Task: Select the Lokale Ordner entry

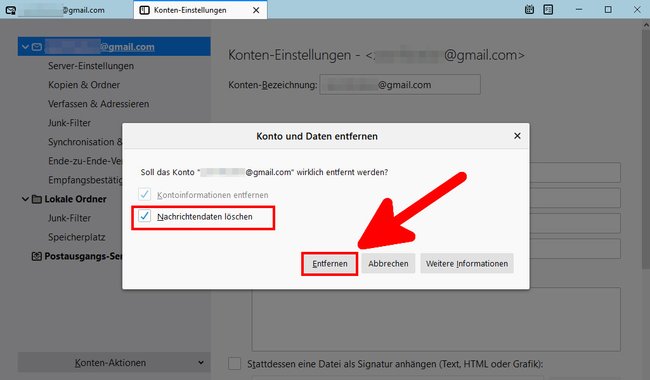Action: point(75,199)
